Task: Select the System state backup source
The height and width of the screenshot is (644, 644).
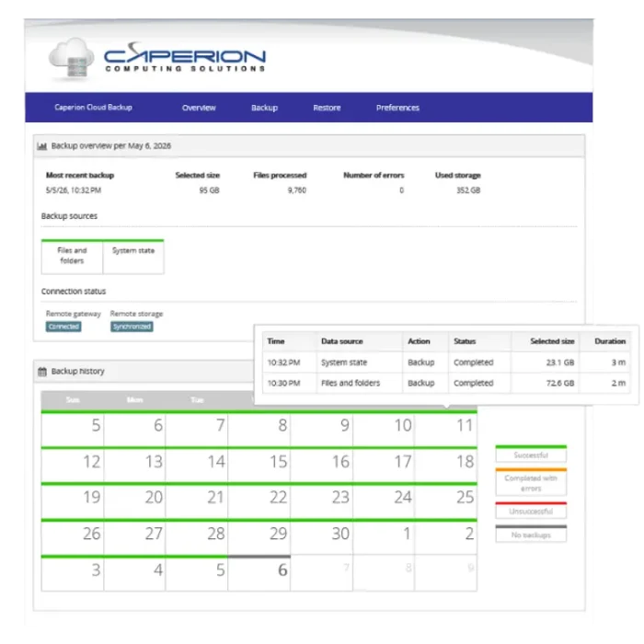Action: click(x=133, y=257)
